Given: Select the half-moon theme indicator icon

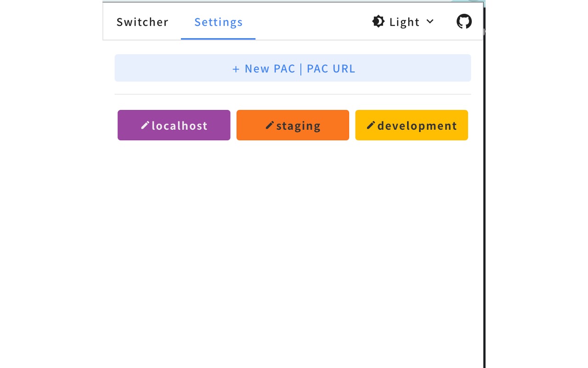Looking at the screenshot, I should pyautogui.click(x=378, y=21).
